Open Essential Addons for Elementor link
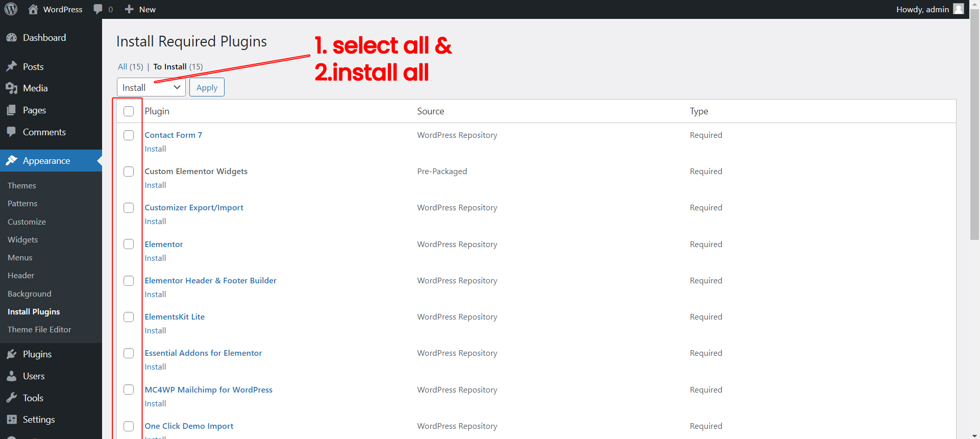The width and height of the screenshot is (980, 439). point(203,353)
